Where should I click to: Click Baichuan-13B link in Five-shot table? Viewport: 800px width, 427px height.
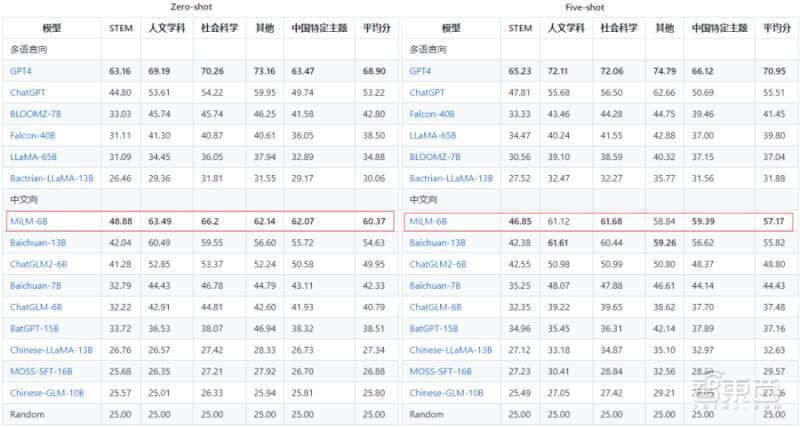point(437,243)
